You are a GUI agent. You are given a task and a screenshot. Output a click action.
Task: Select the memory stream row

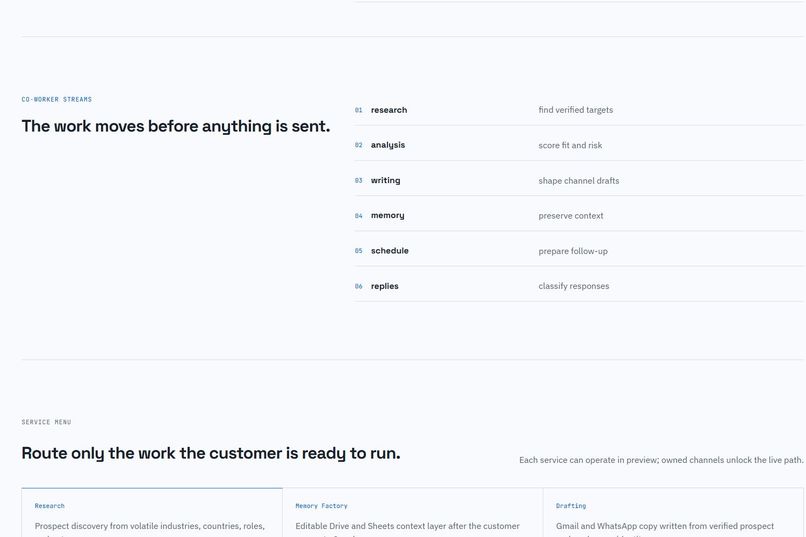579,216
